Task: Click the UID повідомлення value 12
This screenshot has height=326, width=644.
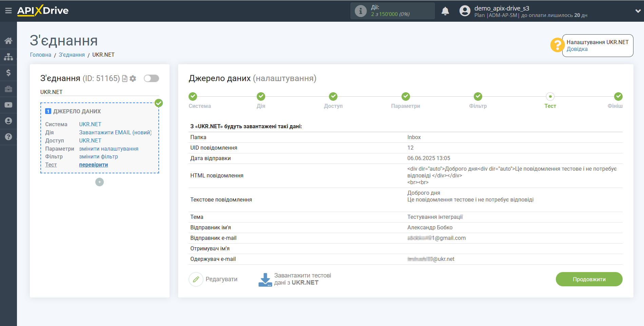Action: click(x=410, y=148)
